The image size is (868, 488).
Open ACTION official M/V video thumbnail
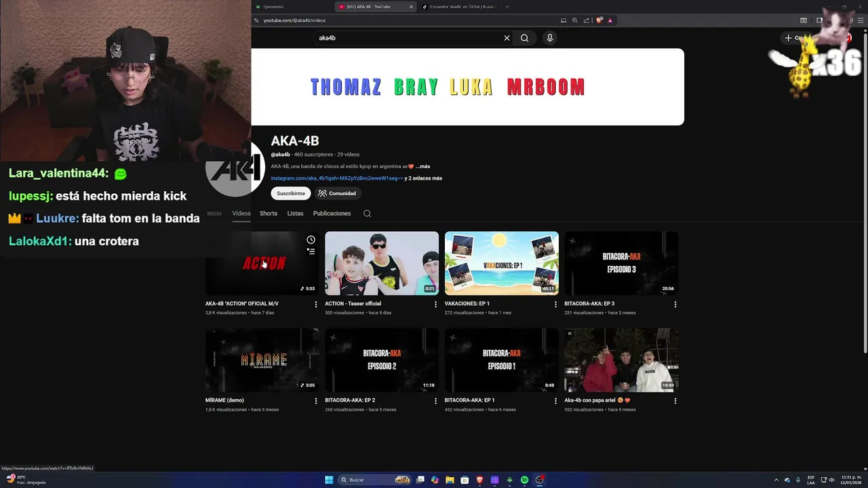click(262, 263)
